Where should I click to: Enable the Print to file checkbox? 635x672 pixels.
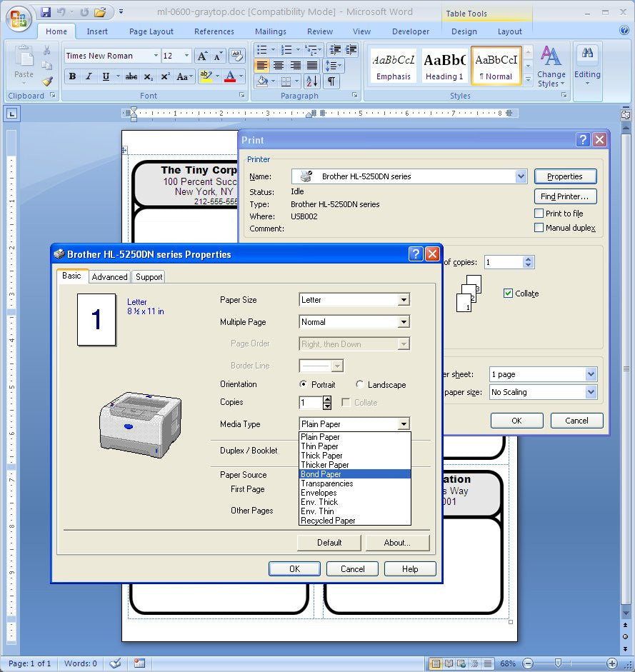coord(539,214)
